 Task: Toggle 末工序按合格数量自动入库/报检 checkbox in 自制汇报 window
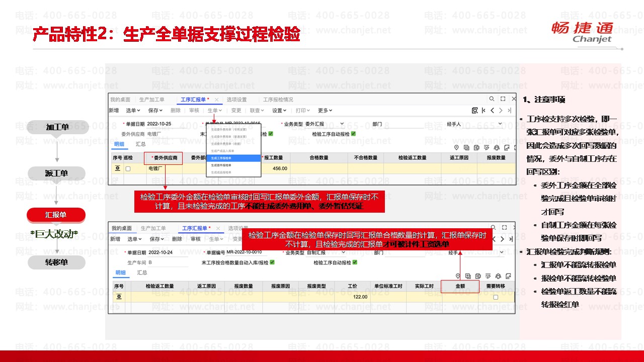(272, 262)
